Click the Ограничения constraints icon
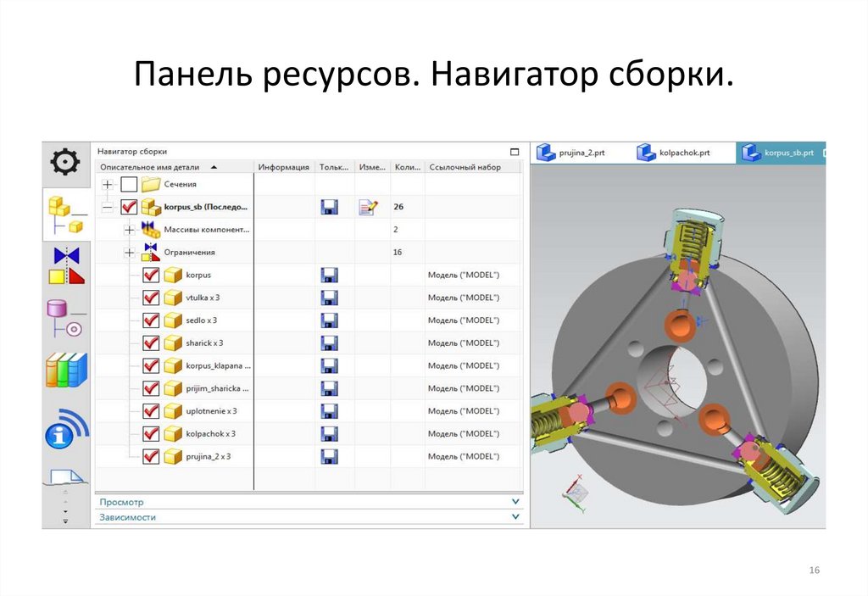Image resolution: width=868 pixels, height=596 pixels. pos(151,252)
